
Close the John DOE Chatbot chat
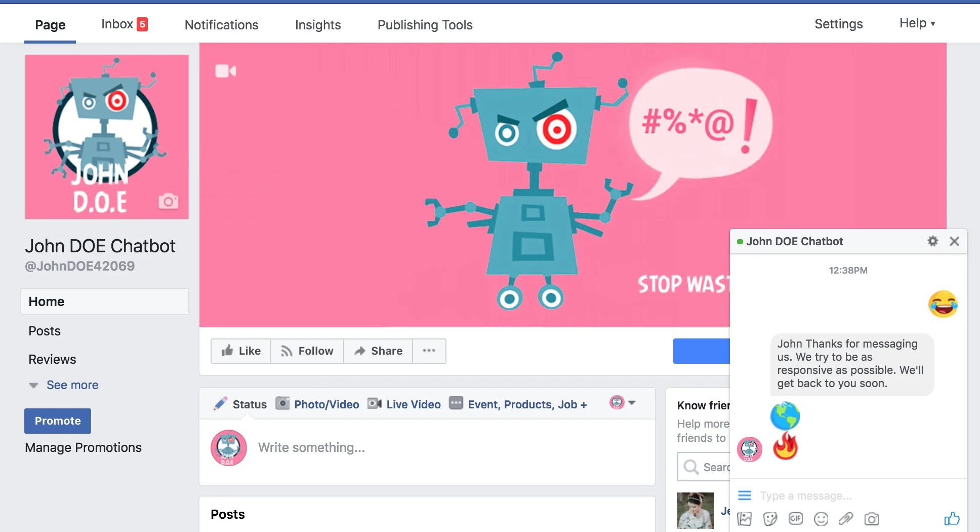954,241
